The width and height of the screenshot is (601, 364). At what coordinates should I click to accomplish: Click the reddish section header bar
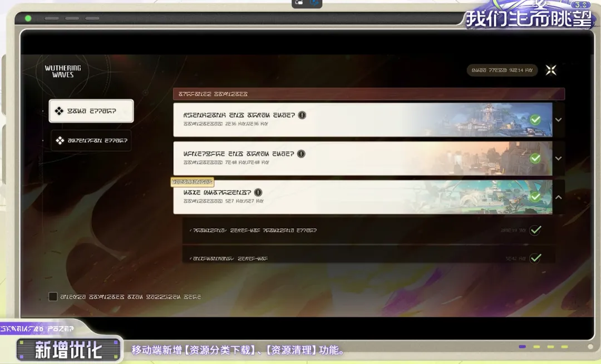point(369,94)
